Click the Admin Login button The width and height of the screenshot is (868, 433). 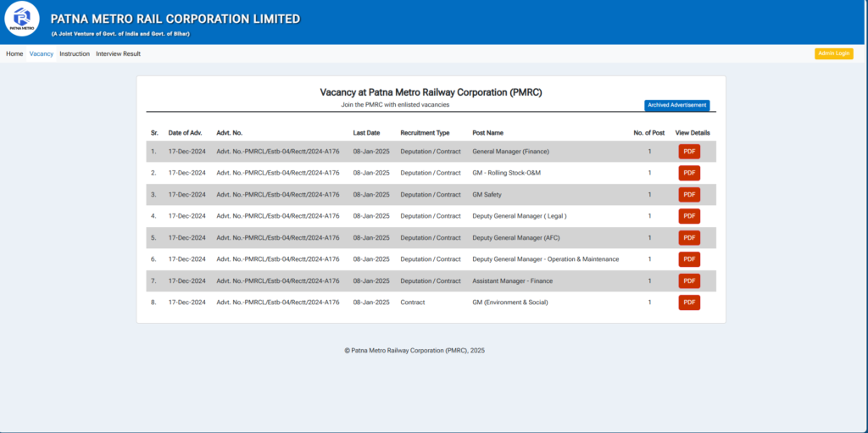click(834, 53)
